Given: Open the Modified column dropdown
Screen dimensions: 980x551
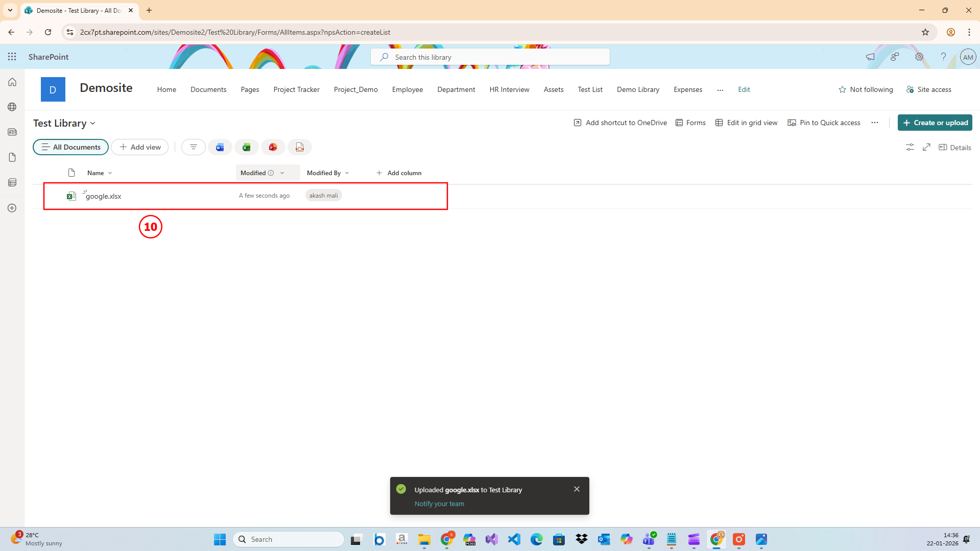Looking at the screenshot, I should [282, 173].
